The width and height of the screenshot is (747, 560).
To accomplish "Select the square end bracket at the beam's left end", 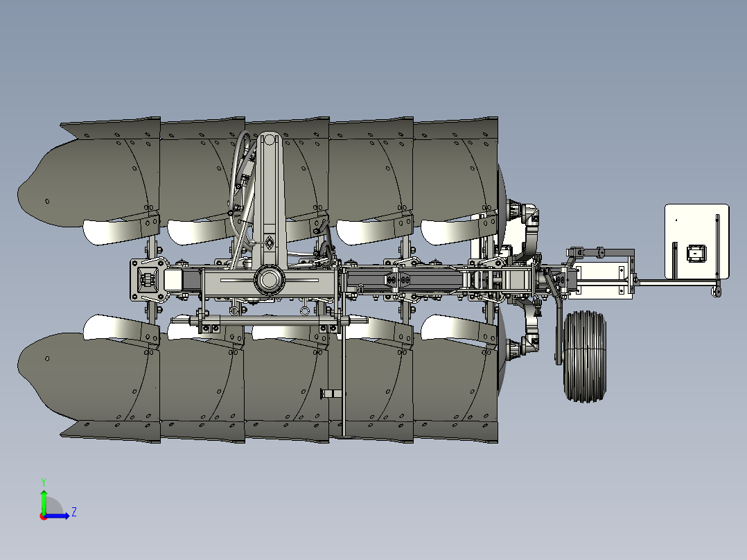I will pos(148,280).
